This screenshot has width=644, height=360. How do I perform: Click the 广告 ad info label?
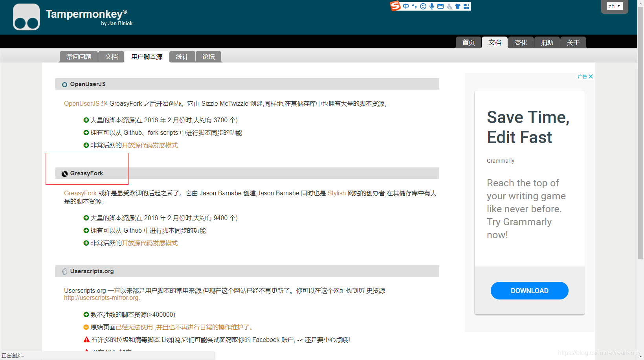pos(582,77)
